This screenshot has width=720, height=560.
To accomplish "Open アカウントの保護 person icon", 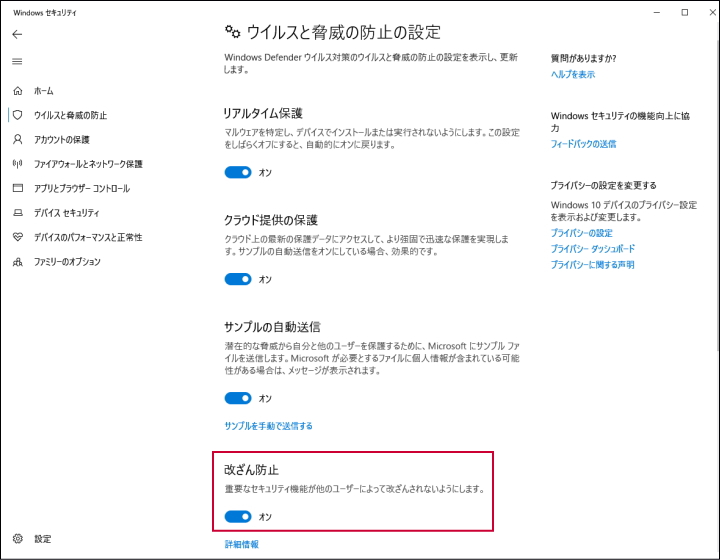I will (x=17, y=140).
